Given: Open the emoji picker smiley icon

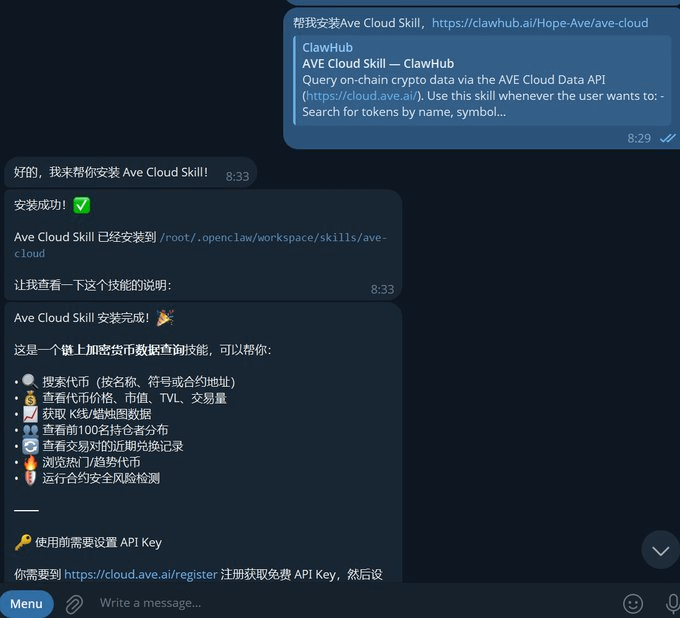Looking at the screenshot, I should (633, 604).
